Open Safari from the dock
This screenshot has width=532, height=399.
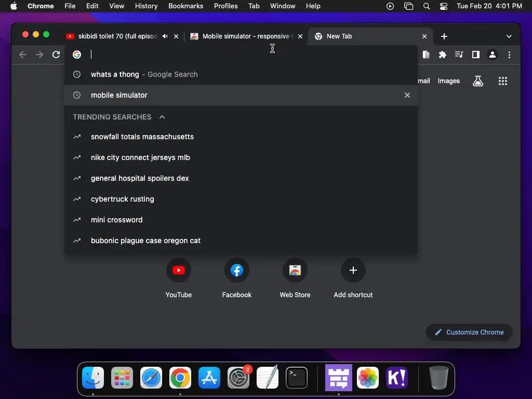click(151, 378)
